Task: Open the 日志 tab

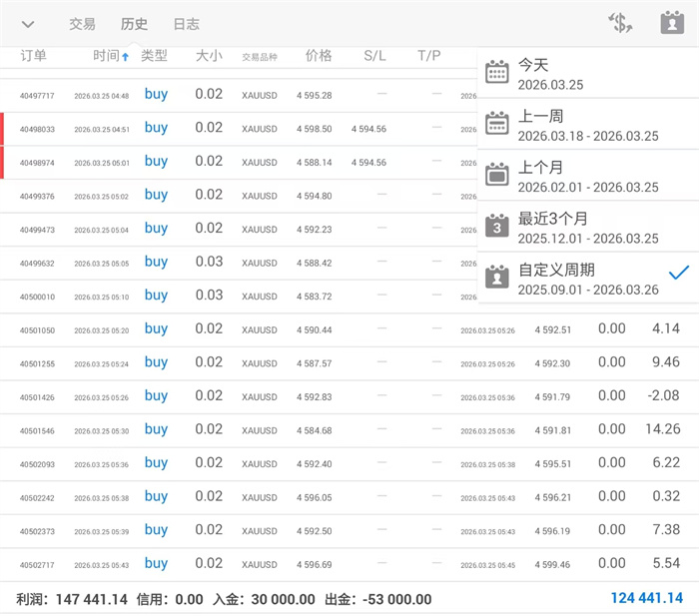Action: (186, 24)
